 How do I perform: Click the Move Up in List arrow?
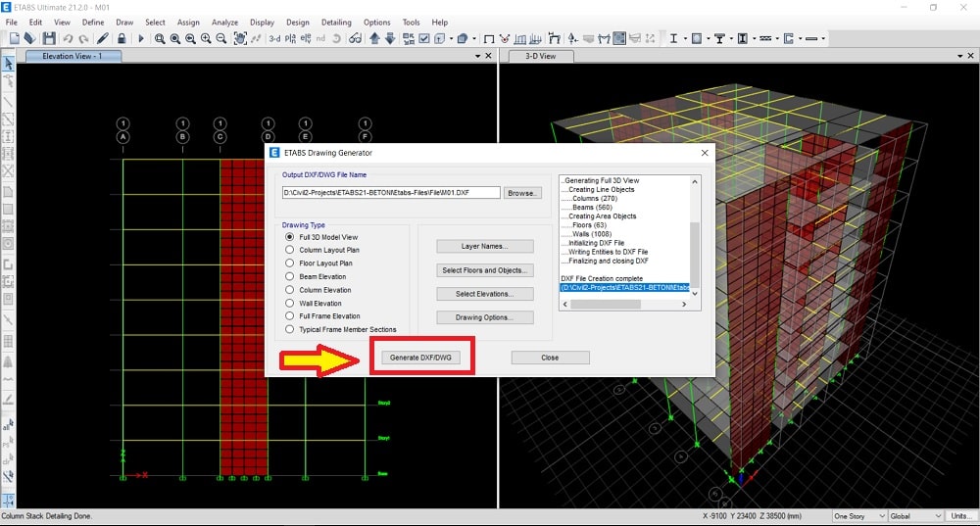point(374,39)
